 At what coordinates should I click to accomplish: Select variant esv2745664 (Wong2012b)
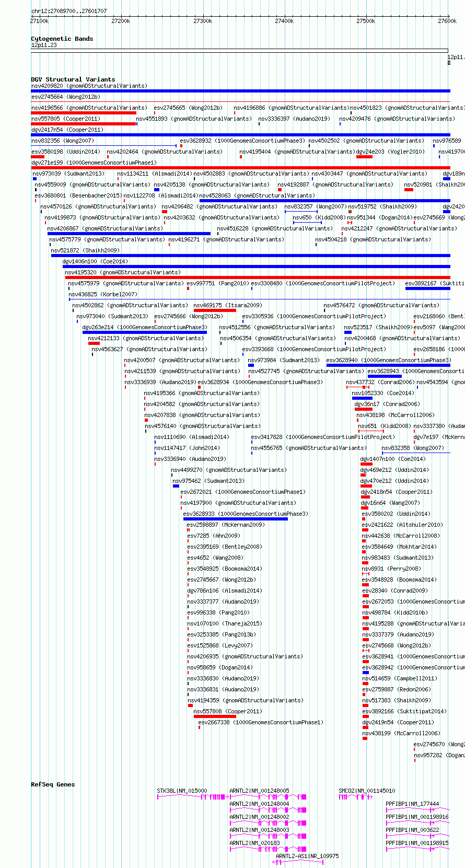65,97
